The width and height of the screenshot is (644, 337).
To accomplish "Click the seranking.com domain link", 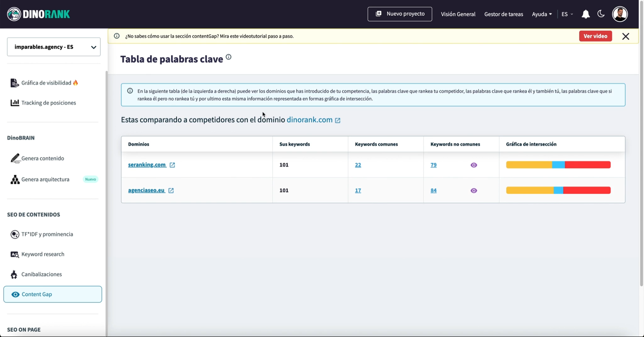I will point(147,165).
